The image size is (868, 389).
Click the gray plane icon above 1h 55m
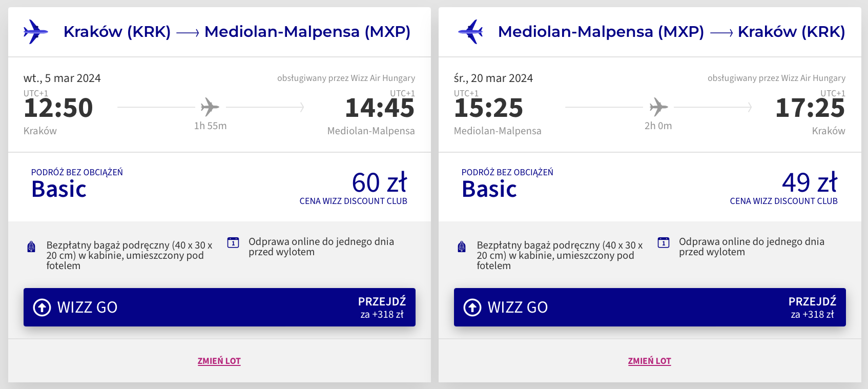210,107
